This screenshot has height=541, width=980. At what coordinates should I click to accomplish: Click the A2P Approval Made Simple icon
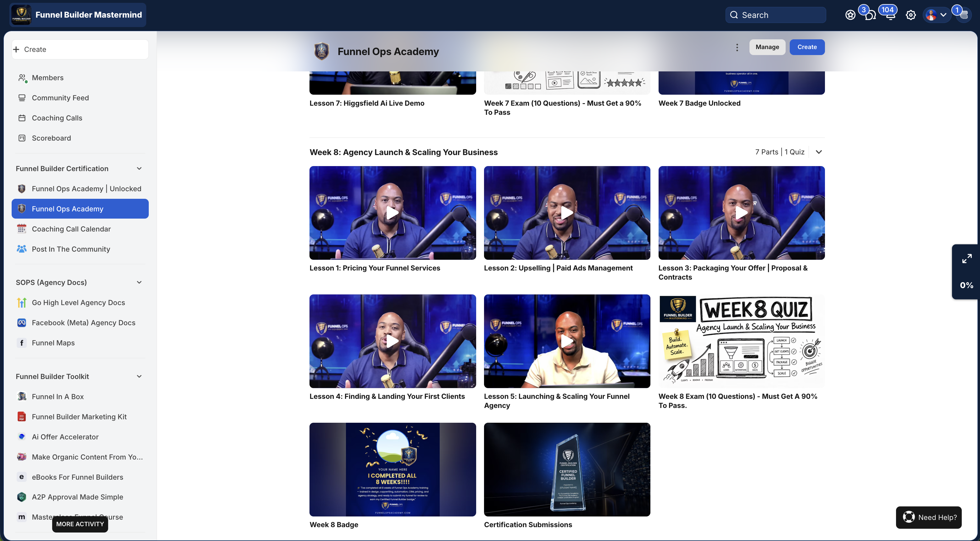22,497
